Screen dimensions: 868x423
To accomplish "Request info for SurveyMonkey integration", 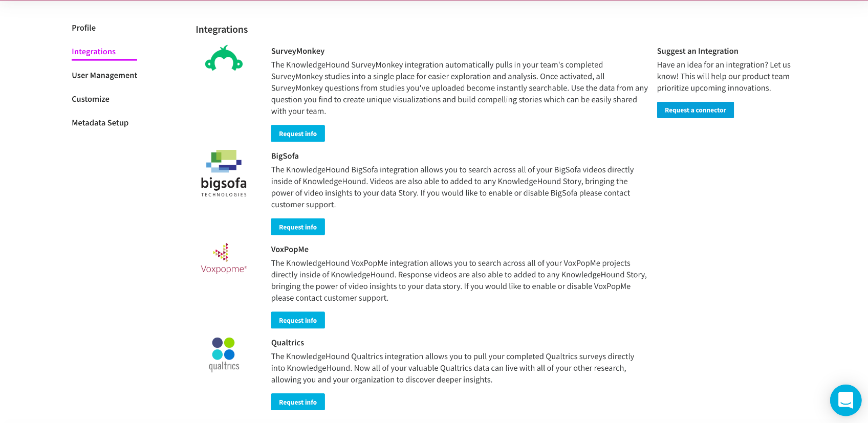I will pyautogui.click(x=298, y=133).
